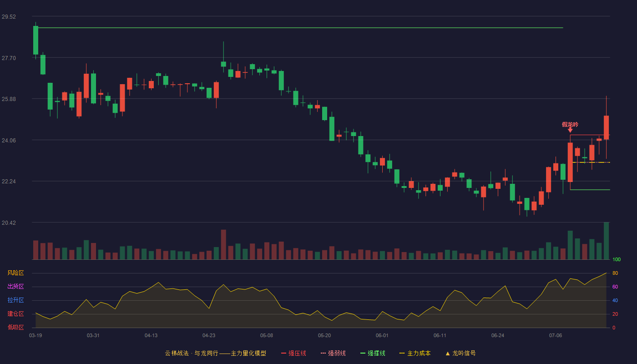Click the red dash icon before 强压线
The width and height of the screenshot is (637, 364).
(x=284, y=353)
